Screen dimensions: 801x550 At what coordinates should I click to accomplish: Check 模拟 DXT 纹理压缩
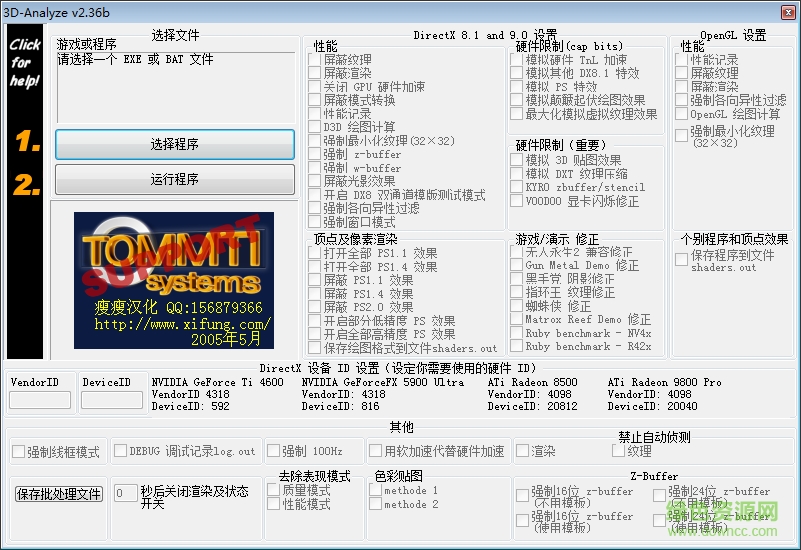pyautogui.click(x=516, y=174)
